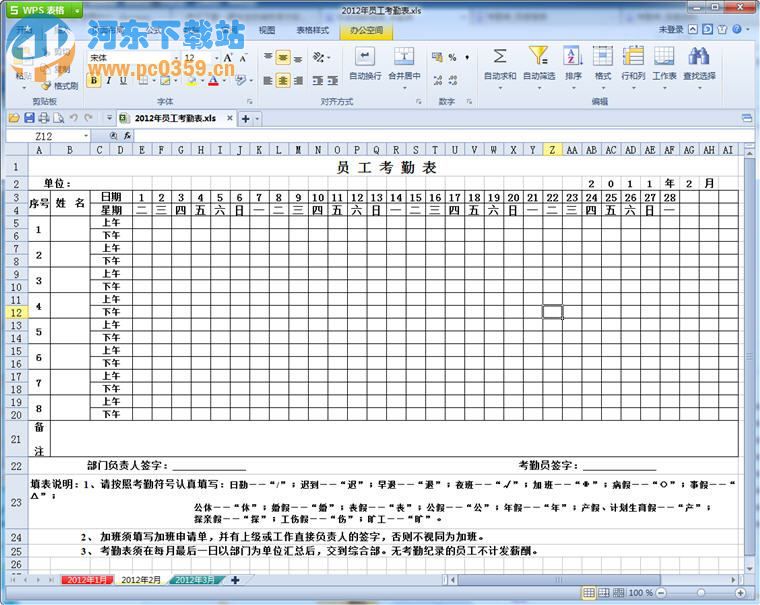Click the Sort A-Z icon
The width and height of the screenshot is (760, 605).
pos(572,56)
